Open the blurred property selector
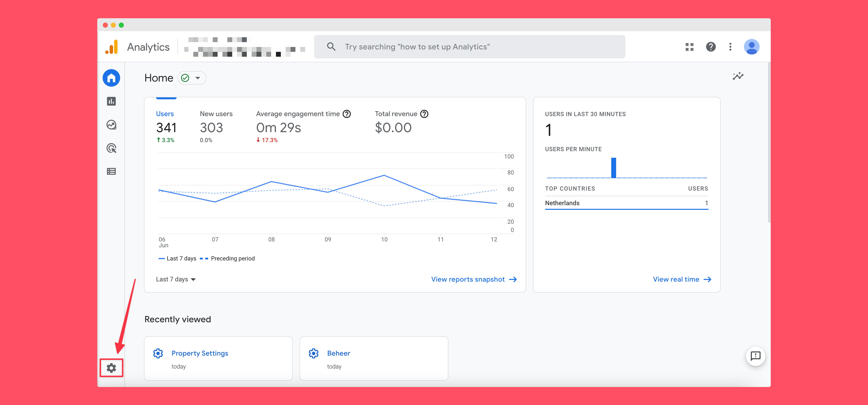Image resolution: width=868 pixels, height=405 pixels. click(x=245, y=47)
